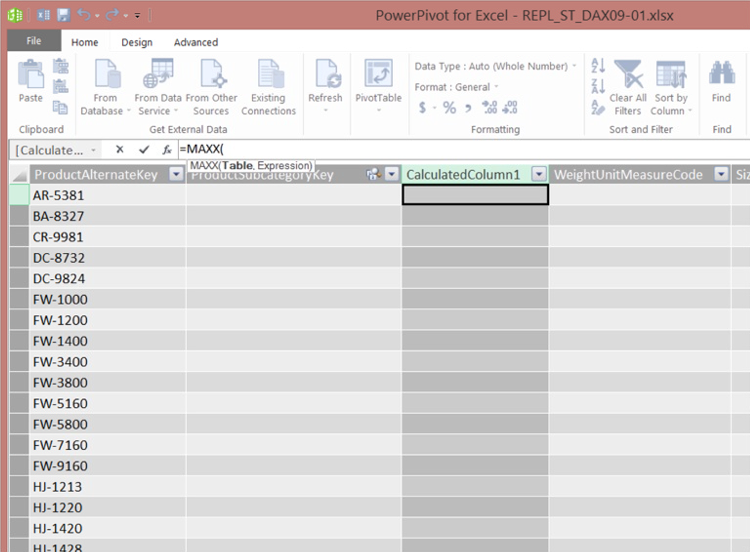Open the From Data Service import

click(158, 87)
